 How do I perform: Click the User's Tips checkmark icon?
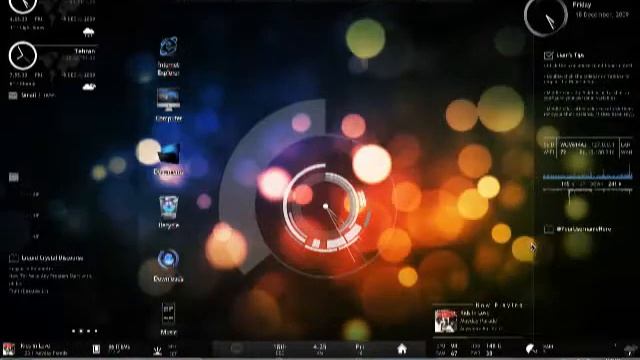[549, 55]
